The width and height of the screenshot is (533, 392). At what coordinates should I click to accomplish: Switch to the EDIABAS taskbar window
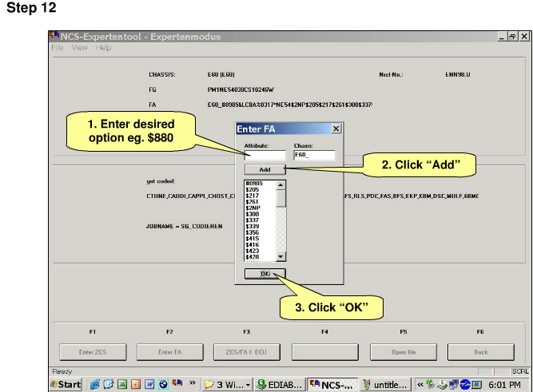[x=280, y=385]
